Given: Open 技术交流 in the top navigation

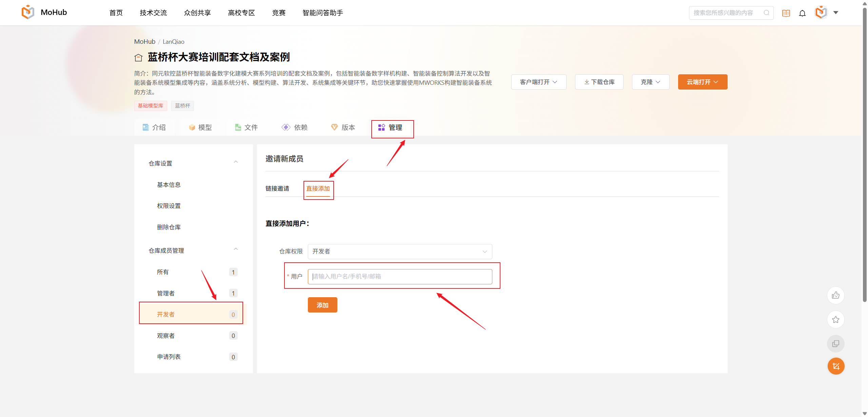Looking at the screenshot, I should pyautogui.click(x=153, y=13).
